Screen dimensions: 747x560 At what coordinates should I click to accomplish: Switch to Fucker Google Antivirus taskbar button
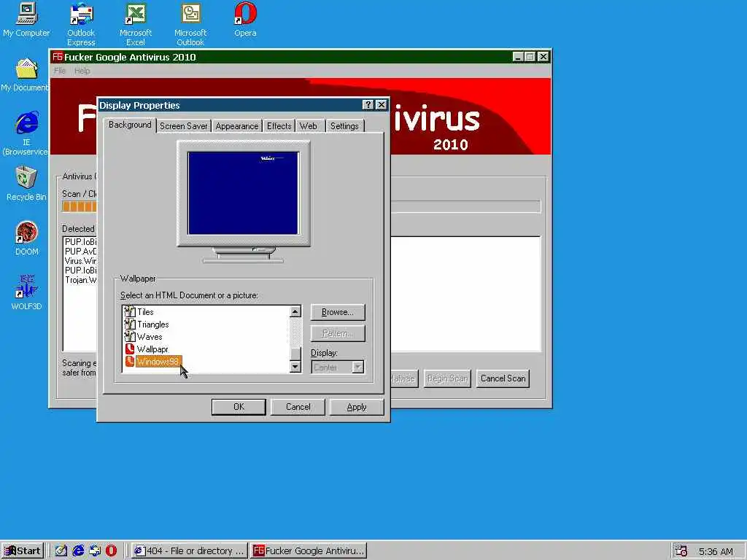309,551
